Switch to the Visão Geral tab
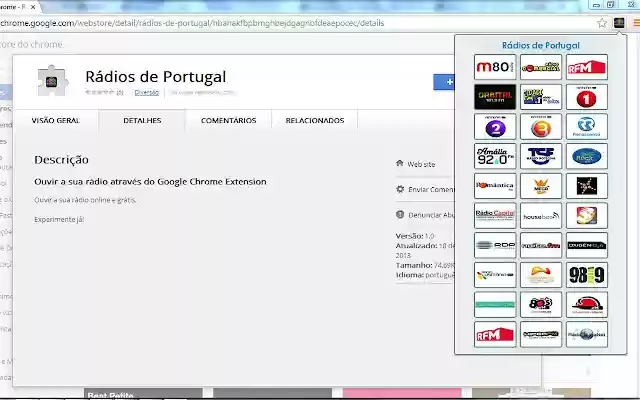This screenshot has width=640, height=400. [x=56, y=120]
